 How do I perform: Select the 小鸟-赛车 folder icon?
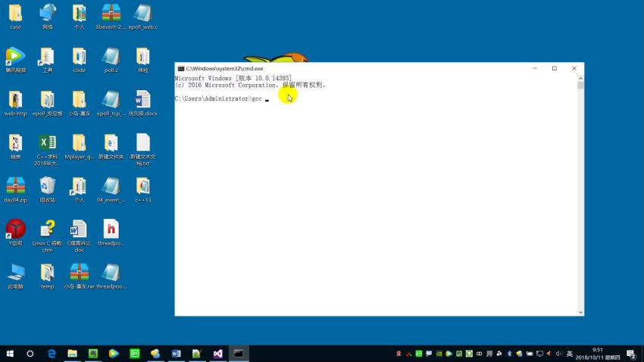(80, 103)
